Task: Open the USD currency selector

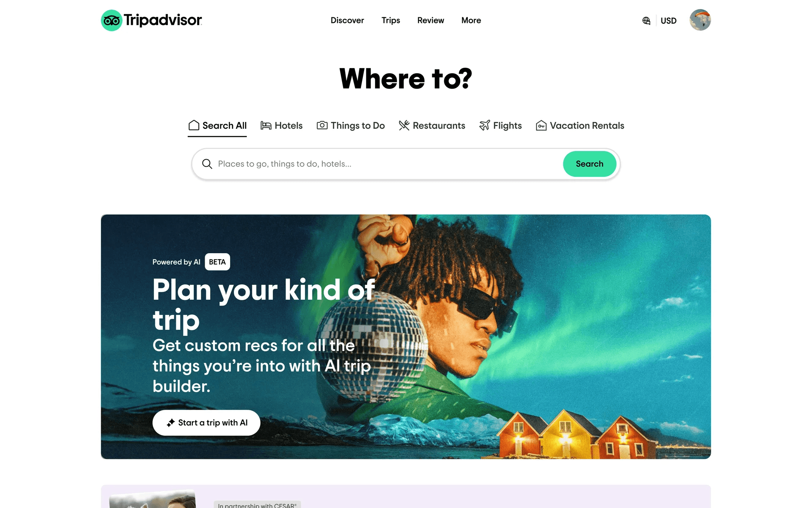Action: [x=669, y=21]
